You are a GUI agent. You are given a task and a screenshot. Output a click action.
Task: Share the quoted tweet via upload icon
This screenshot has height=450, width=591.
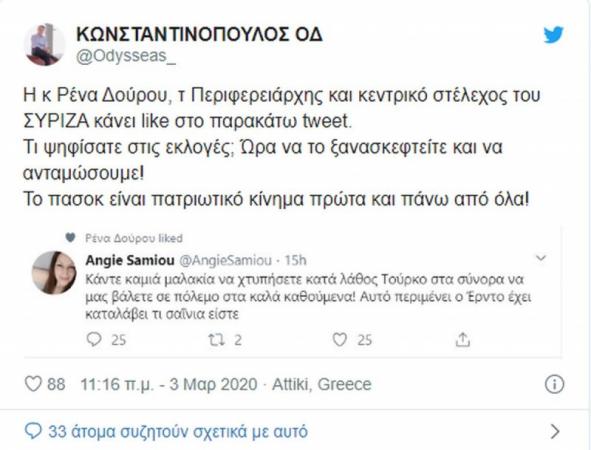[x=462, y=339]
